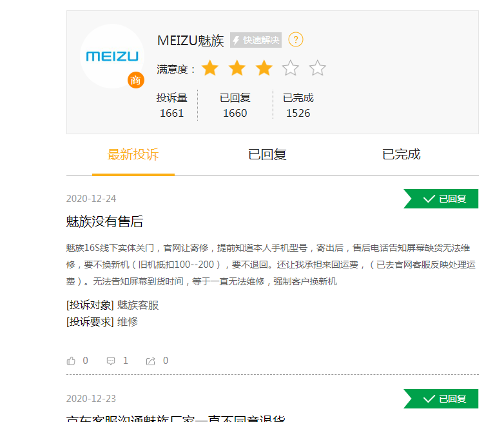
Task: Click the 已回复 count 1660
Action: (x=235, y=114)
